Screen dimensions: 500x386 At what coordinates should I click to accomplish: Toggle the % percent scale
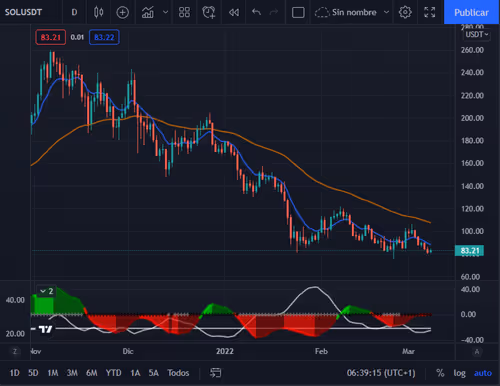coord(440,373)
